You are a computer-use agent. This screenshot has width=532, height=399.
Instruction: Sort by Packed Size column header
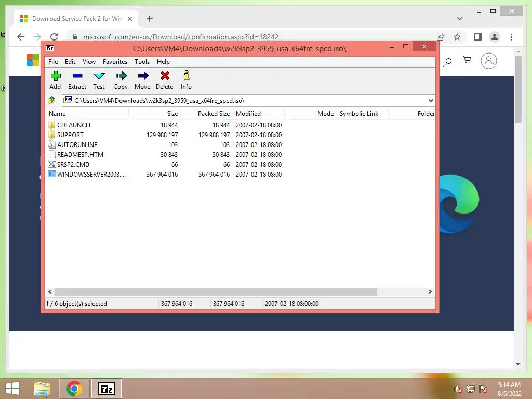click(207, 114)
